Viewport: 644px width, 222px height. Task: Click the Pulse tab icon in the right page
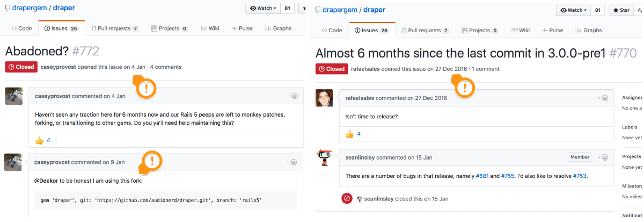544,30
